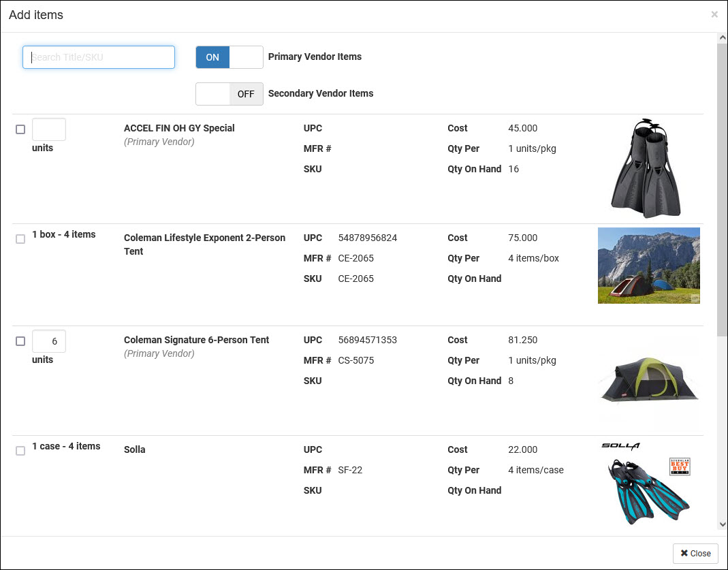Click the 1 case - 4 items label
This screenshot has width=728, height=570.
click(66, 446)
